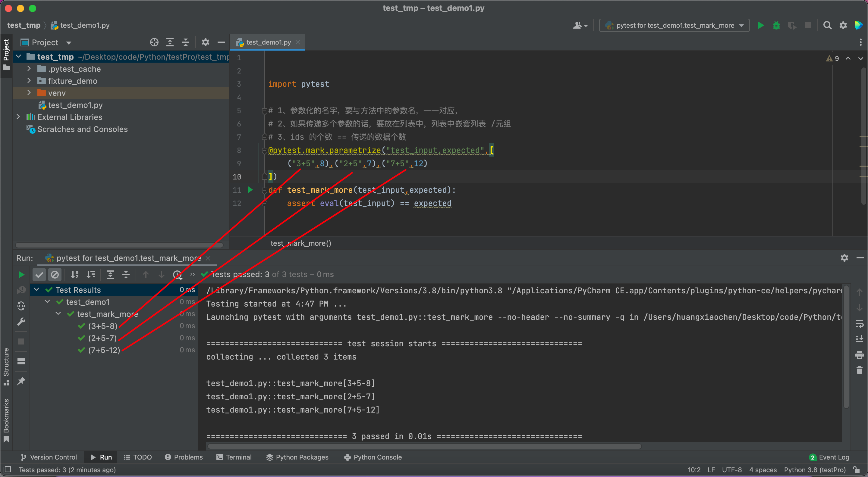
Task: Collapse all in the Project panel toolbar
Action: [186, 42]
